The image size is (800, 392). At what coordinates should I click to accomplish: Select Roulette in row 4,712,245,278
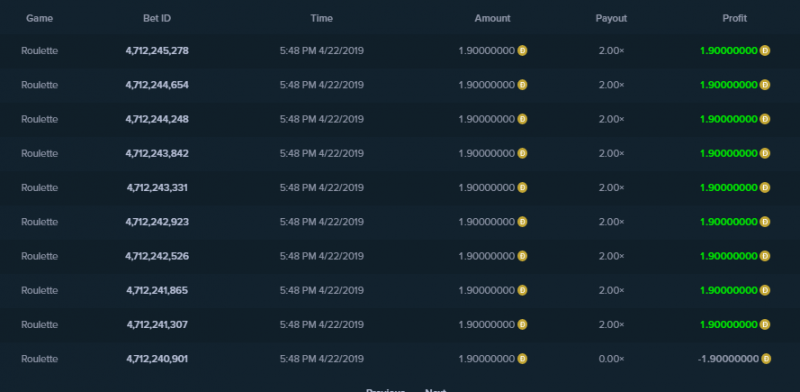[39, 51]
